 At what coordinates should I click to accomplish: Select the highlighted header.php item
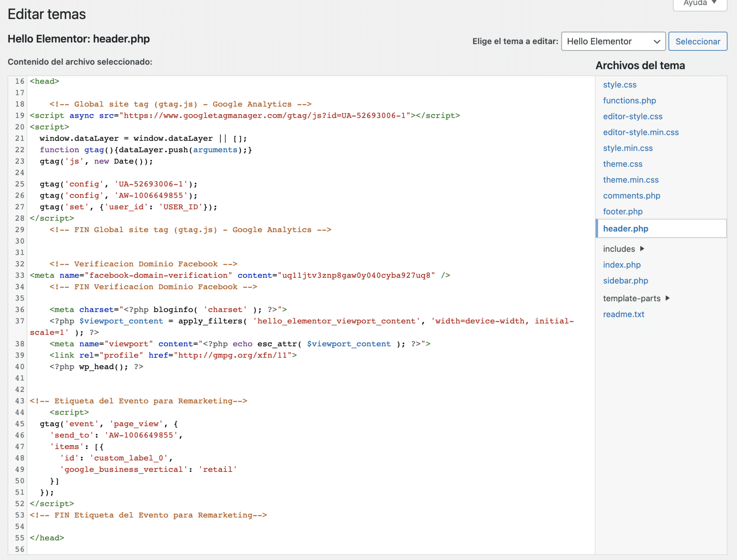pos(625,229)
